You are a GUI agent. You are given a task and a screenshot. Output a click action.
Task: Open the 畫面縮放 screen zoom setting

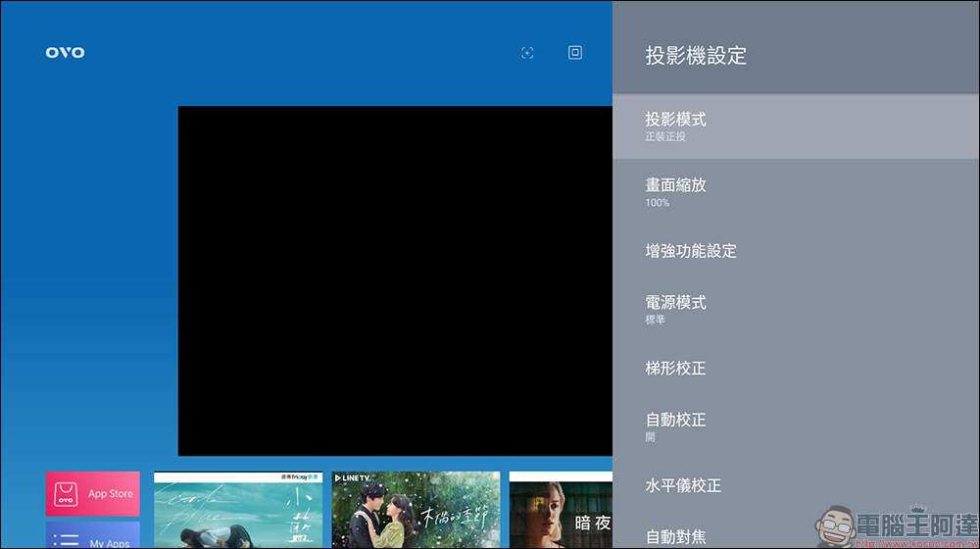[x=796, y=192]
